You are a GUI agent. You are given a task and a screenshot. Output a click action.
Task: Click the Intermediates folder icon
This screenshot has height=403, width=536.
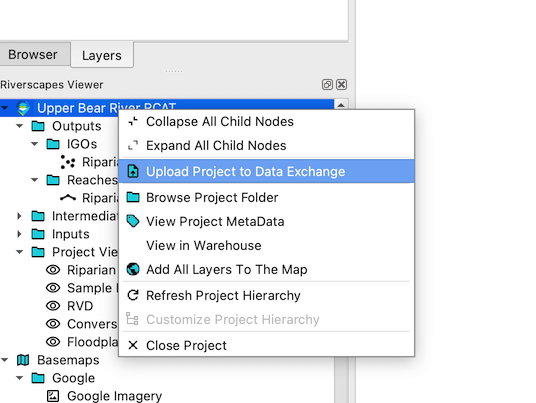(38, 216)
